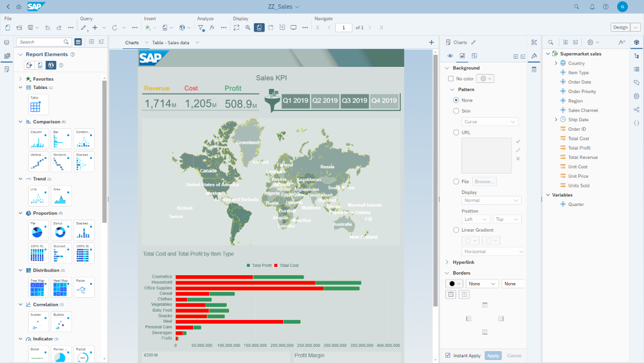Open the Filter icon under Analyze

coord(201,27)
